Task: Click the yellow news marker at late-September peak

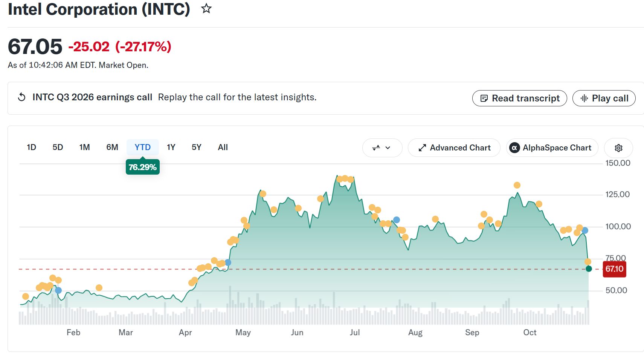Action: [517, 185]
